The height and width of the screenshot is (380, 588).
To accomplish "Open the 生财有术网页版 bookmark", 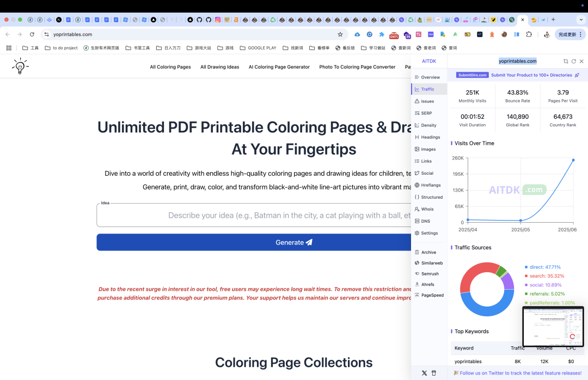I will 101,48.
